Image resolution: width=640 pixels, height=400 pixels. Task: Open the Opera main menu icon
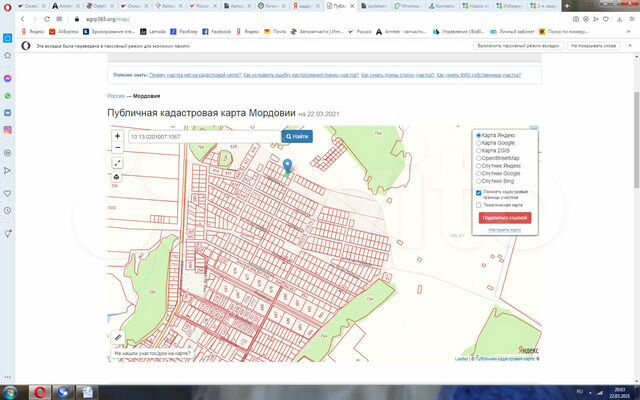click(7, 7)
